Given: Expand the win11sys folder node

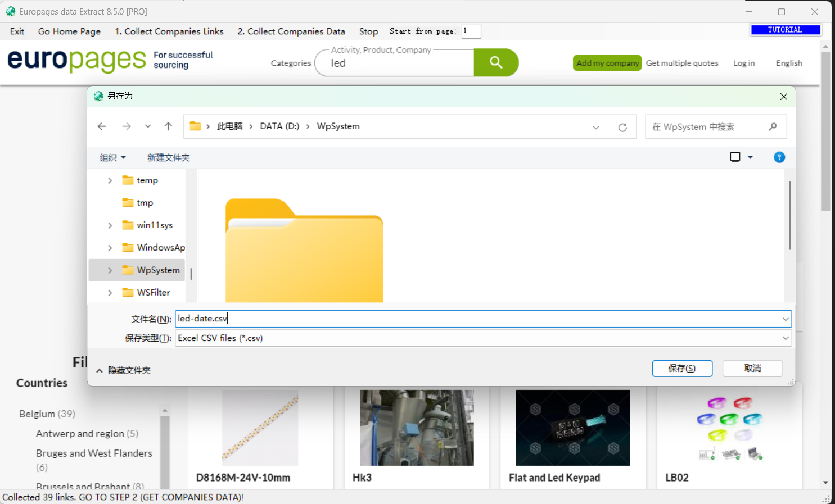Looking at the screenshot, I should (110, 225).
